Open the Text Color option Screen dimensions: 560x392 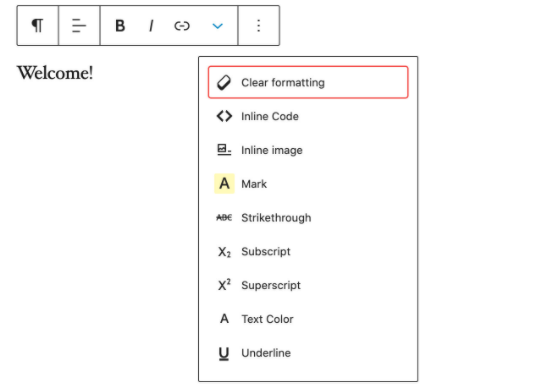click(308, 319)
